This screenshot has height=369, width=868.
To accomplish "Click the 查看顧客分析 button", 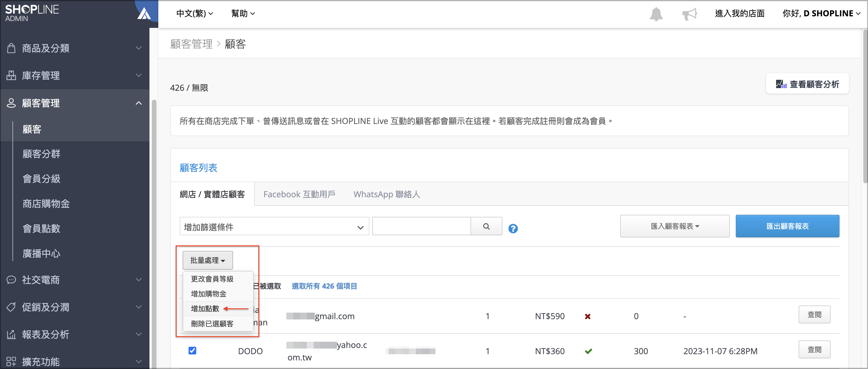I will point(807,84).
